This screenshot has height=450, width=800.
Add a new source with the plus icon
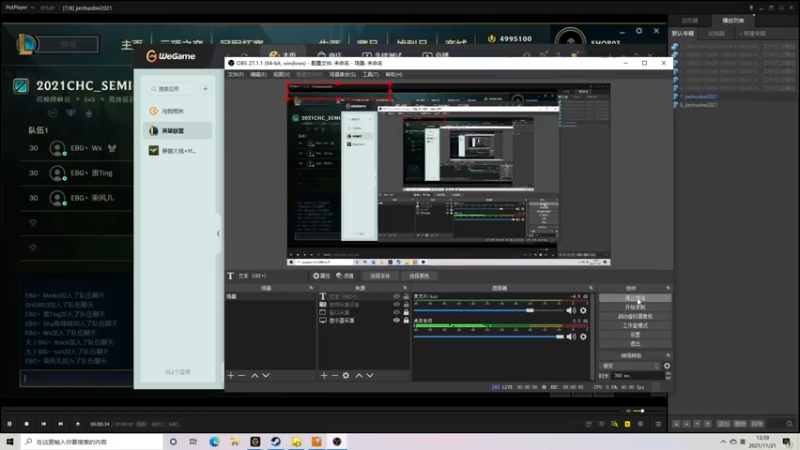click(324, 376)
